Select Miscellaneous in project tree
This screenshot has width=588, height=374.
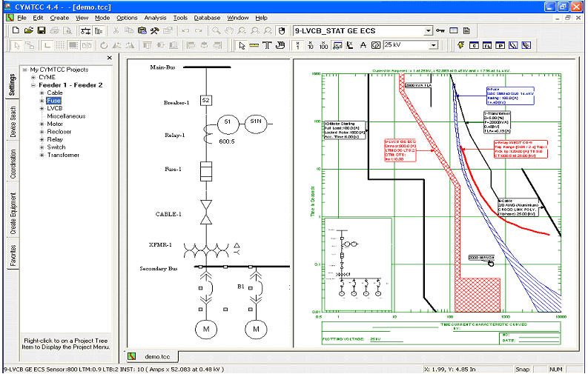tap(66, 116)
